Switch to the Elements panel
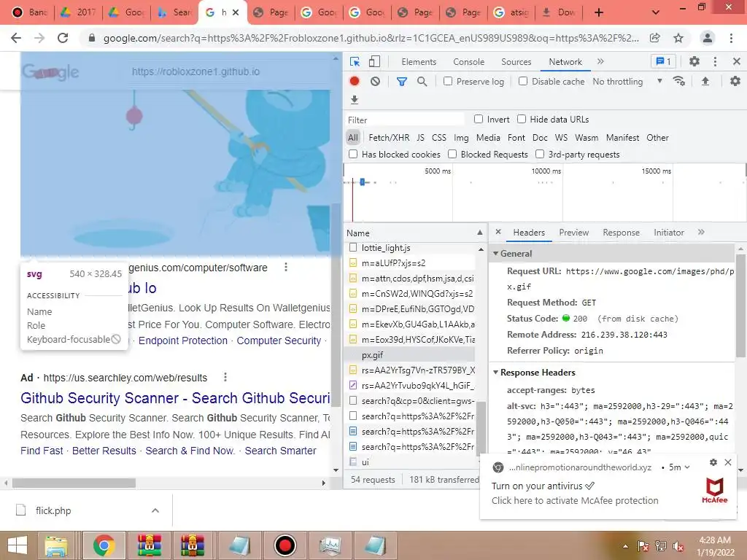This screenshot has height=560, width=747. tap(419, 61)
